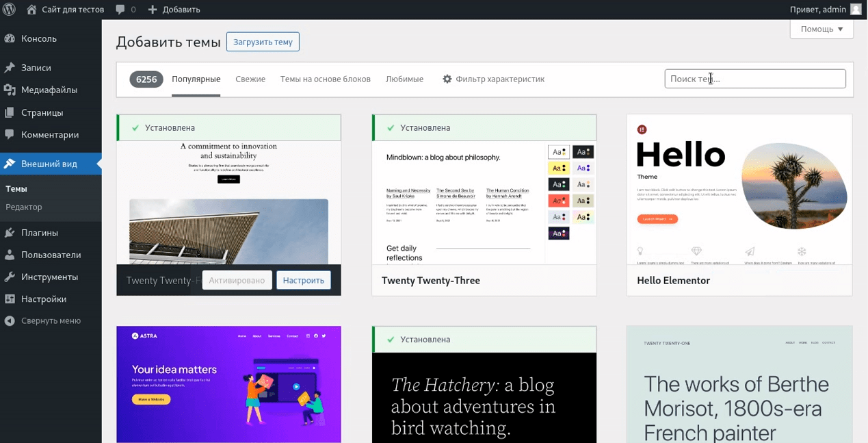This screenshot has height=443, width=868.
Task: Open the Hello Elementor theme preview
Action: (739, 190)
